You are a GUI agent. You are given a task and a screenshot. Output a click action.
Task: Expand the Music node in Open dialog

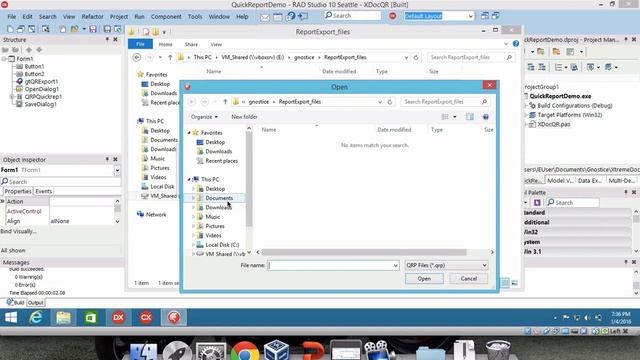193,217
